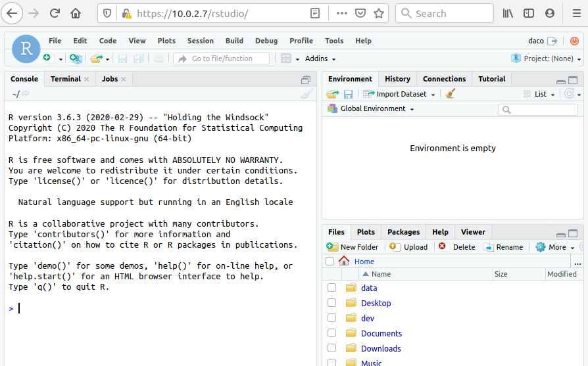Open the Tools menu

click(x=334, y=41)
